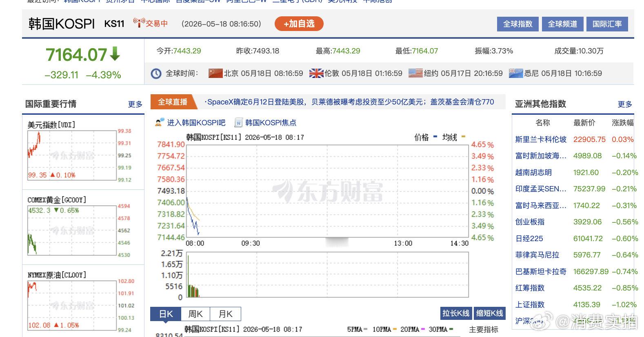Click the 成交量:10.30万 value

[x=579, y=51]
